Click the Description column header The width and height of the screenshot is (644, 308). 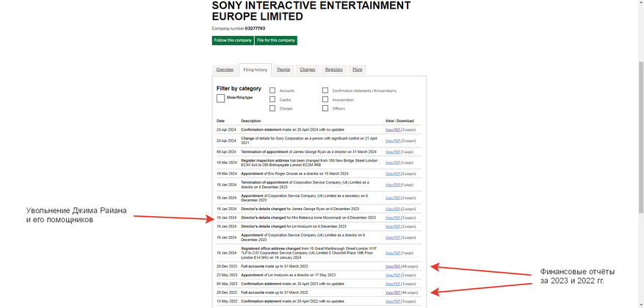251,121
